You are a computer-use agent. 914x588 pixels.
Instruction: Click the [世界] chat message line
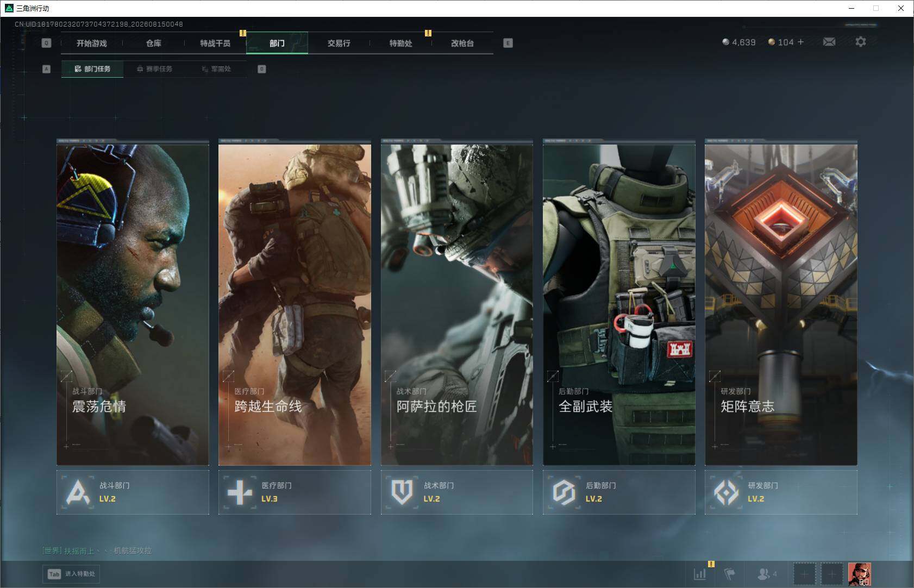click(97, 551)
